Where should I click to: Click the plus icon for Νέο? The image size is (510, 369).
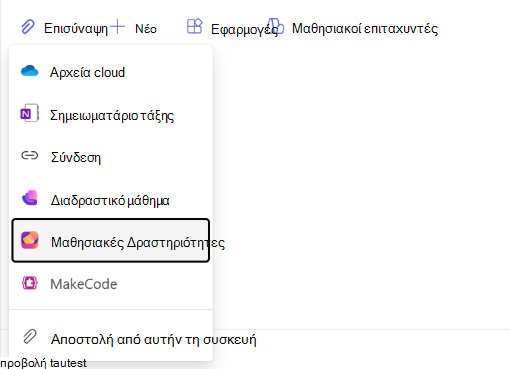117,27
